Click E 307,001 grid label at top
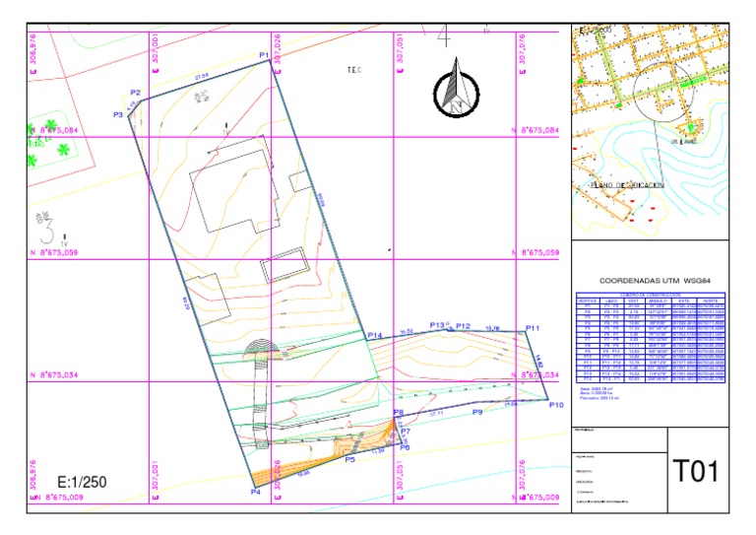 pos(156,53)
